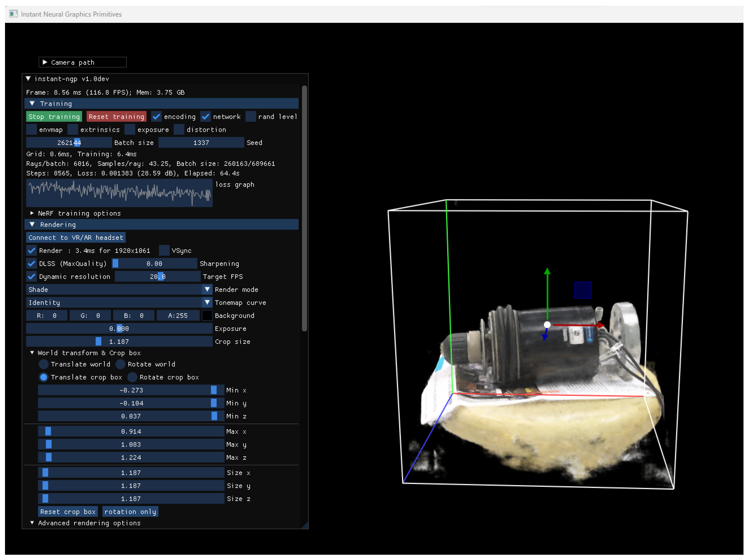Click the black Background color swatch
750x560 pixels.
pyautogui.click(x=207, y=316)
